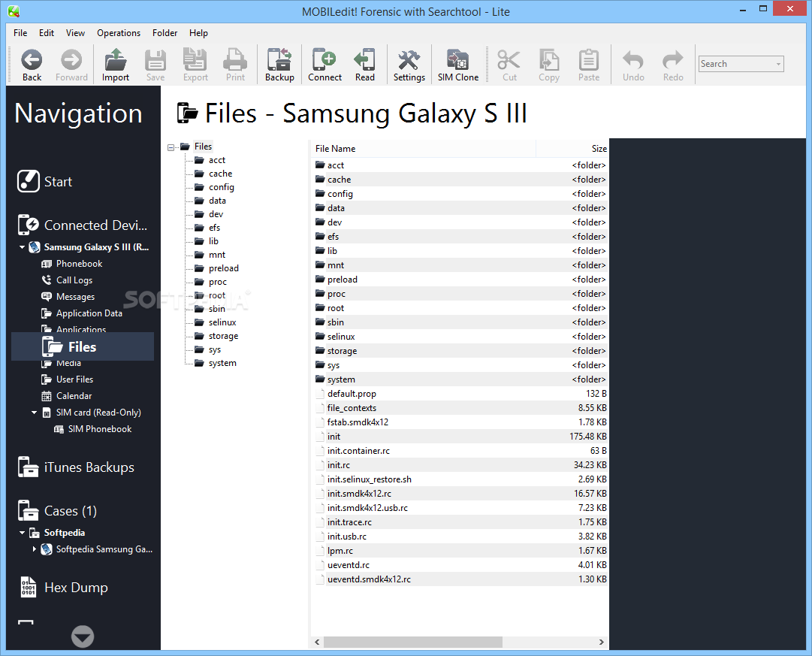Select the highlighted Files navigation item
Image resolution: width=812 pixels, height=656 pixels.
(x=83, y=346)
